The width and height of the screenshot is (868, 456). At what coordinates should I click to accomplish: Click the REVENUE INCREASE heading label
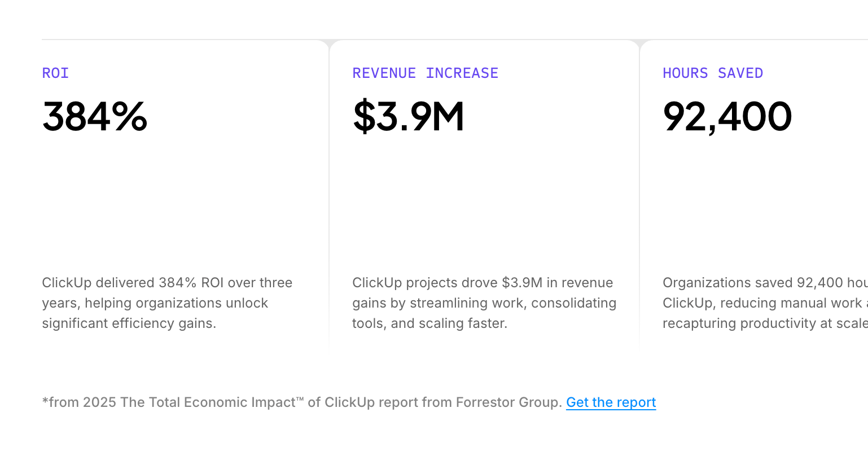click(x=425, y=73)
